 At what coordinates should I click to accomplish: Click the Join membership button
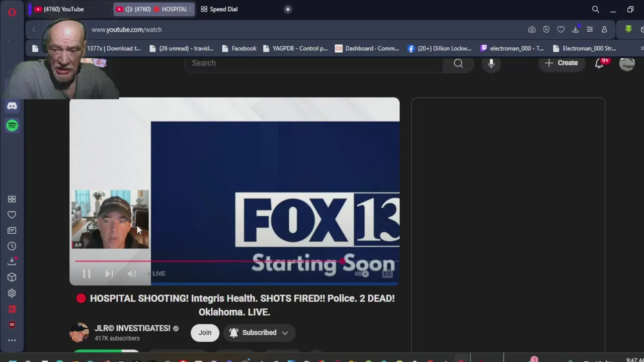click(205, 333)
